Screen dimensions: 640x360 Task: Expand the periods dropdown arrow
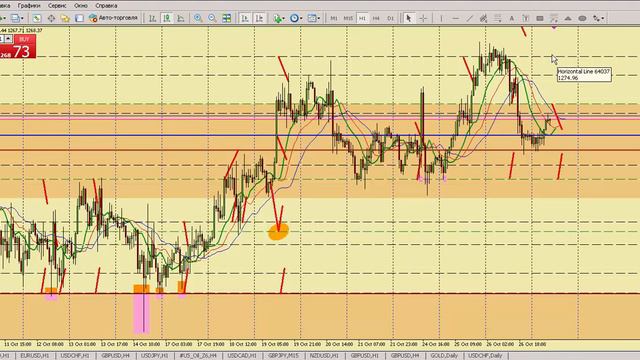point(301,18)
